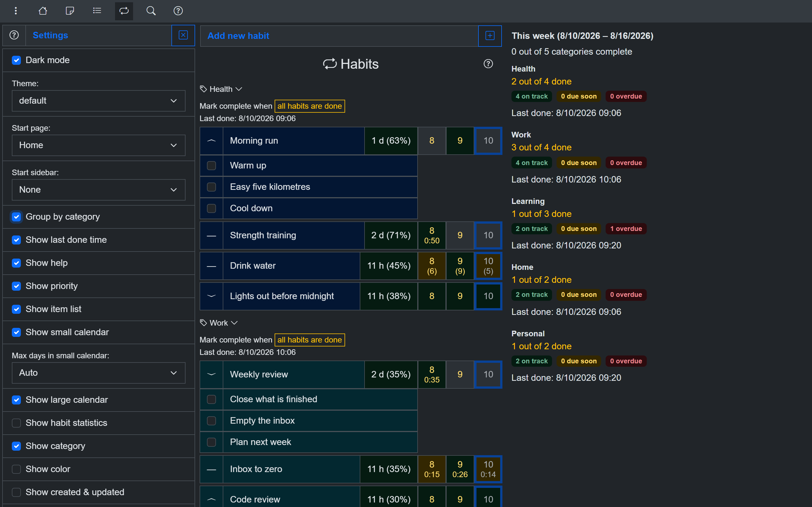Click day 10 cell for Morning run
This screenshot has width=812, height=507.
coord(488,141)
